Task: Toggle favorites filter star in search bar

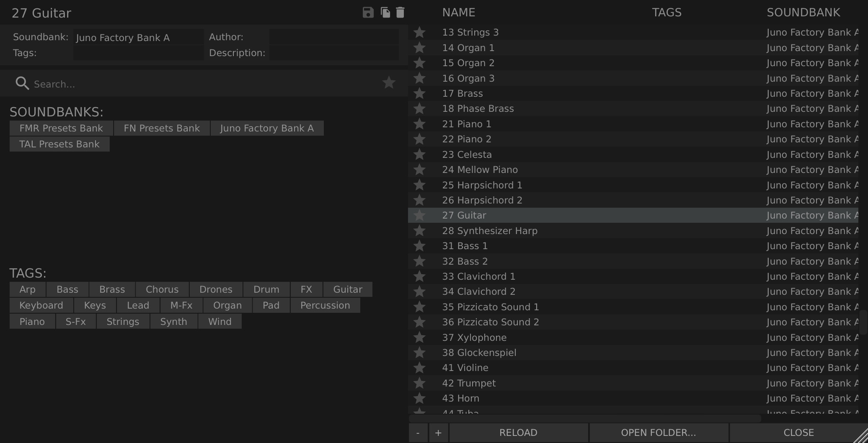Action: (x=389, y=82)
